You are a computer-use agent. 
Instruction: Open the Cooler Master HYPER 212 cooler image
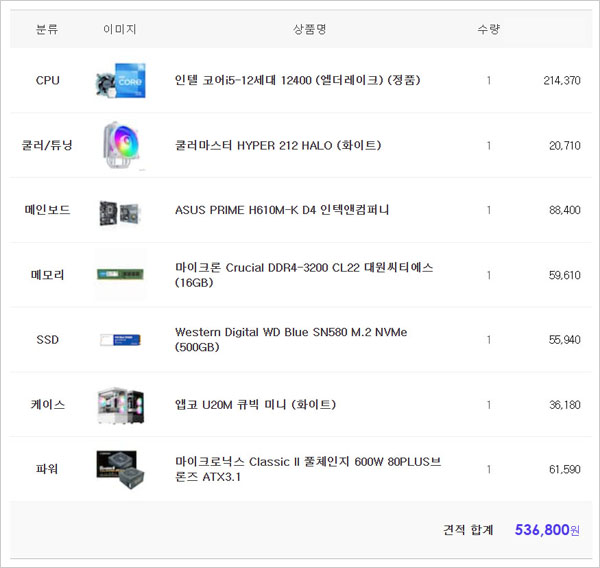pos(120,146)
